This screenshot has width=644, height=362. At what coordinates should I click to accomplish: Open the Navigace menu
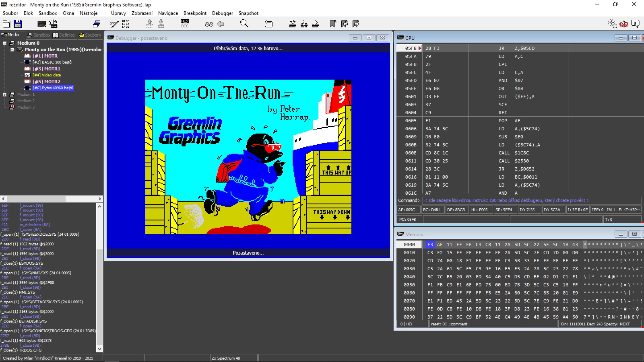click(168, 13)
